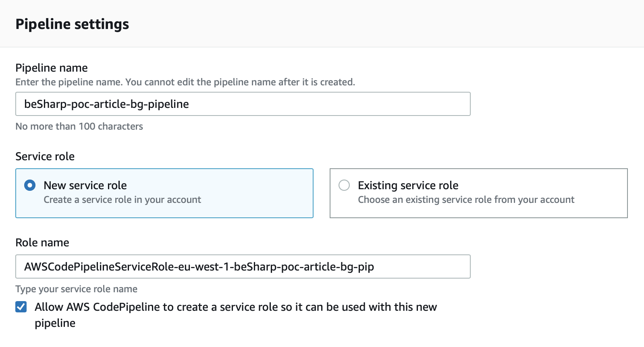644x347 pixels.
Task: Click 'Create a service role in your account' text
Action: click(x=122, y=200)
